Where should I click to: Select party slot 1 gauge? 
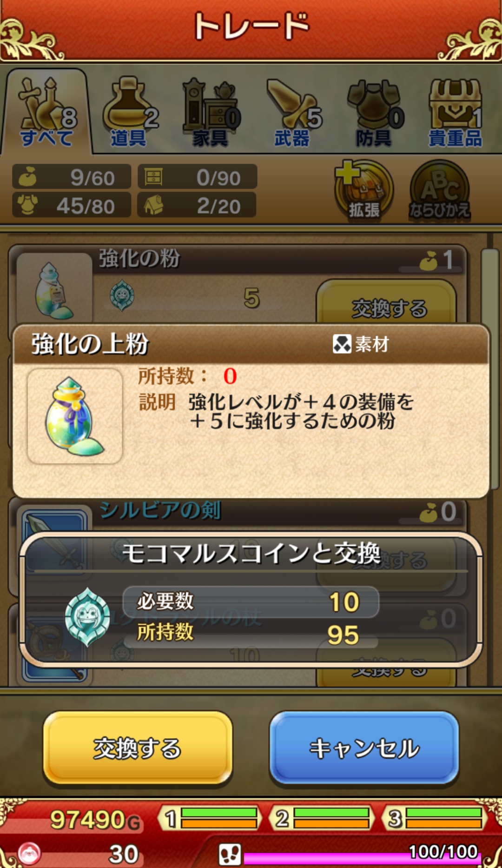coord(210,819)
